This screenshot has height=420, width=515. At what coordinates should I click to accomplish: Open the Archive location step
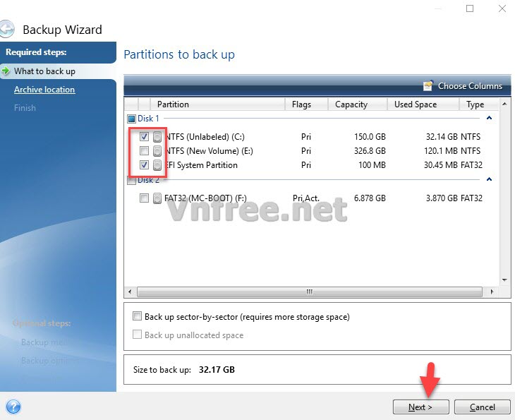click(x=44, y=90)
